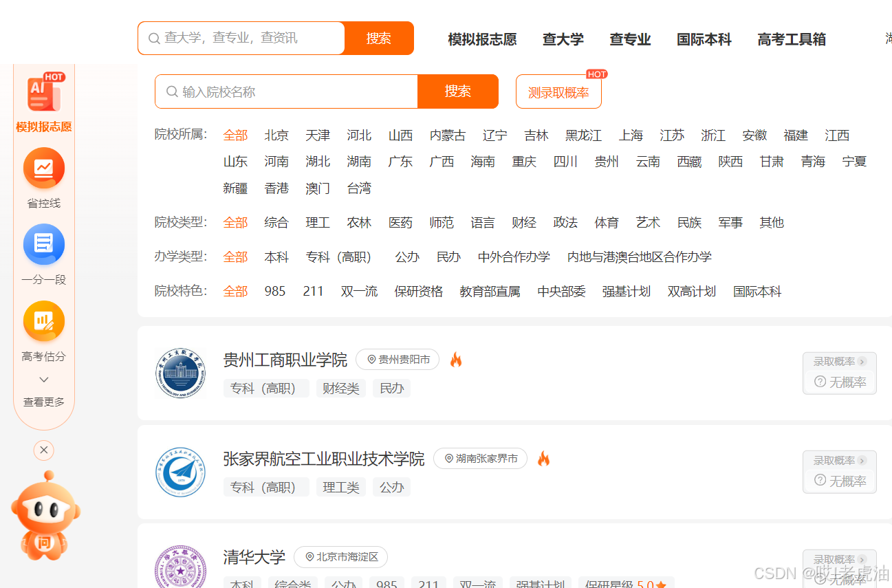Open 查大学 in top navigation

click(563, 39)
